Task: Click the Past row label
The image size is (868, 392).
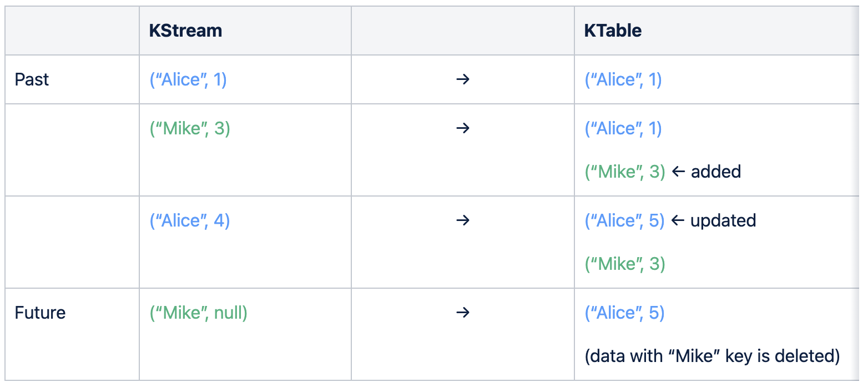Action: click(x=32, y=79)
